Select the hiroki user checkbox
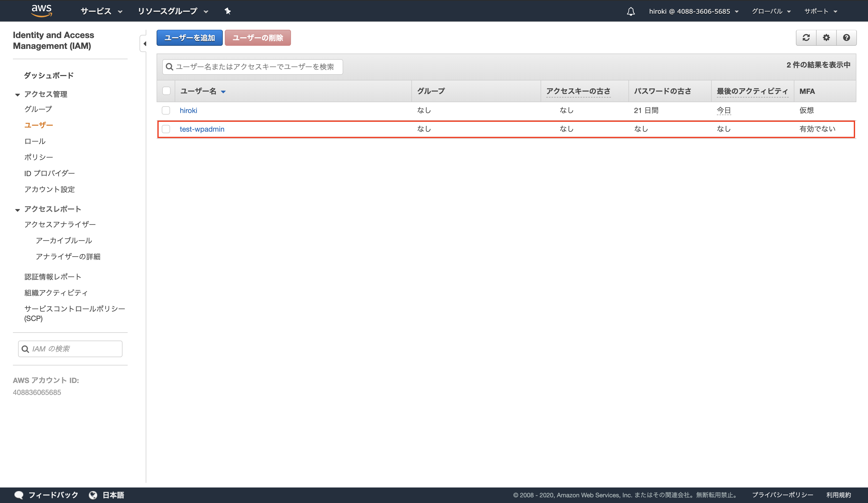The height and width of the screenshot is (503, 868). coord(166,110)
